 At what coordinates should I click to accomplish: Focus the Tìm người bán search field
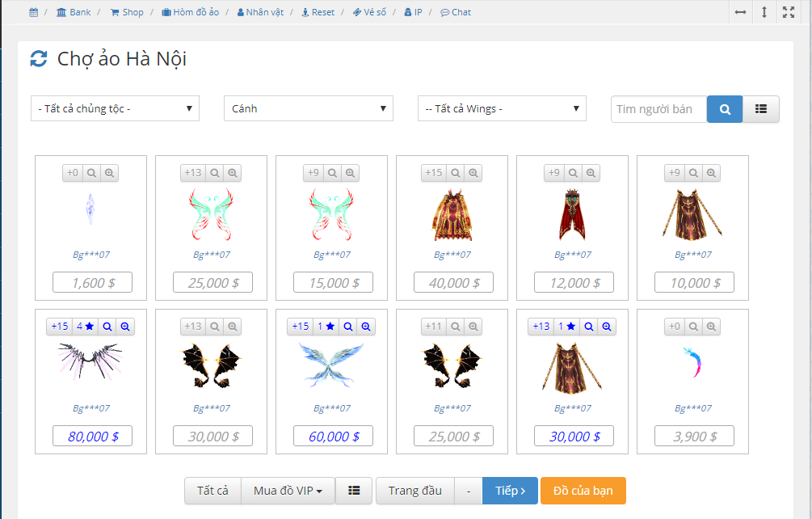[x=658, y=109]
